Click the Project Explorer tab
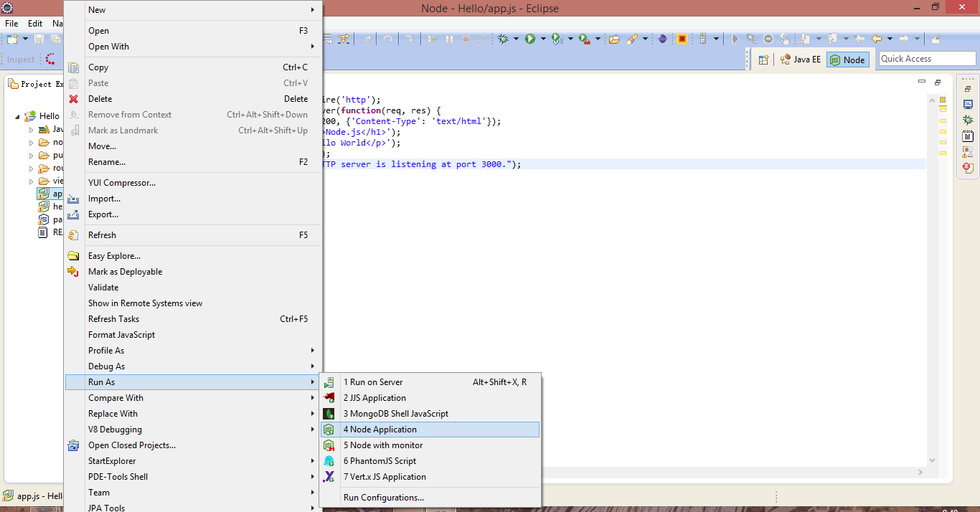Image resolution: width=980 pixels, height=512 pixels. 36,84
